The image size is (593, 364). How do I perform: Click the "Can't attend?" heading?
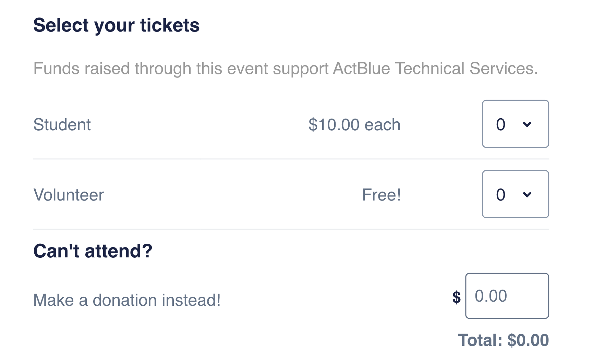point(93,251)
